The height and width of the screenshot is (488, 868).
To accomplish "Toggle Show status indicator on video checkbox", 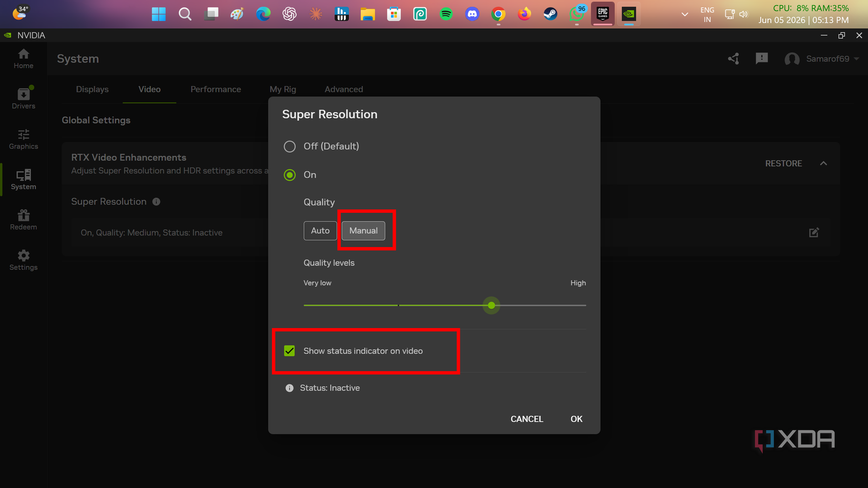I will pos(289,351).
